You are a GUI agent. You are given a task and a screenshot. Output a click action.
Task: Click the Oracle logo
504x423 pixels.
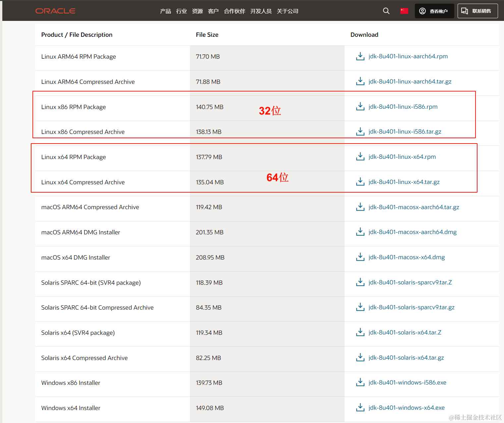pyautogui.click(x=55, y=11)
